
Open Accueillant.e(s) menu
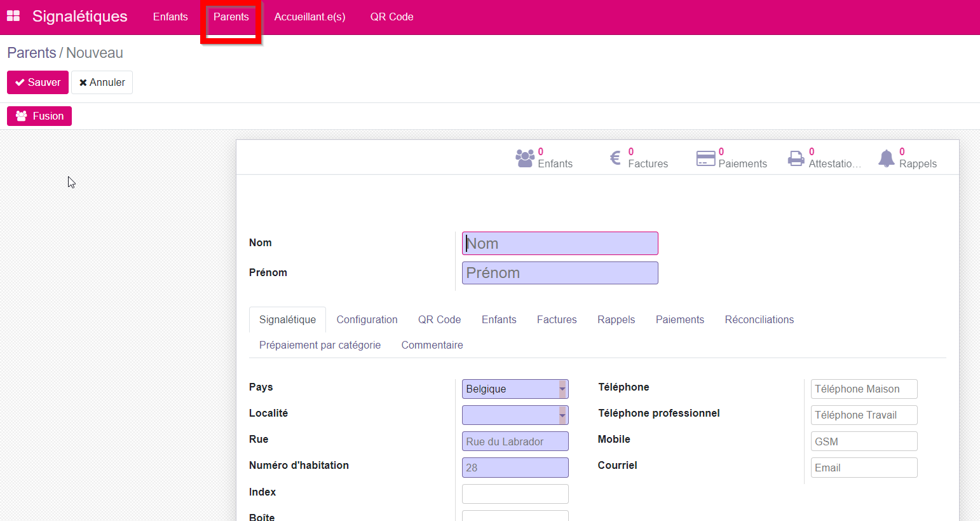[310, 17]
